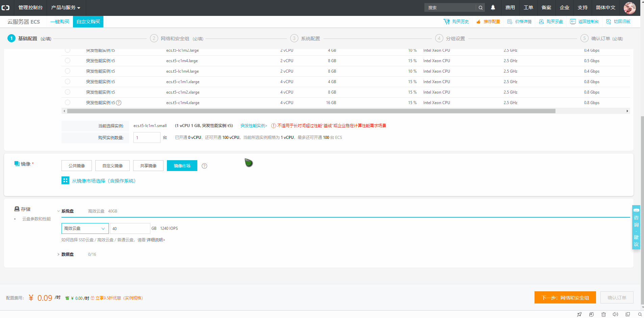This screenshot has height=318, width=644.
Task: Open the 简体中文 language menu
Action: pyautogui.click(x=605, y=7)
